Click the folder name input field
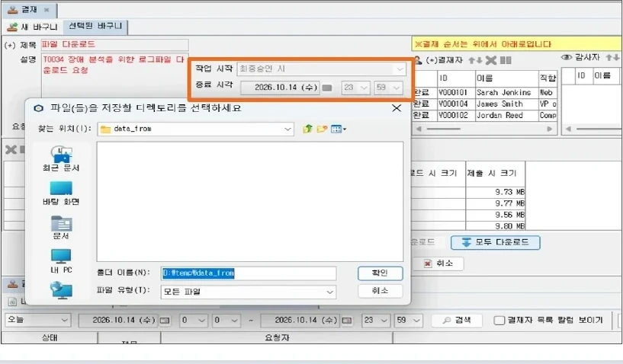Viewport: 623px width, 364px height. pos(249,273)
